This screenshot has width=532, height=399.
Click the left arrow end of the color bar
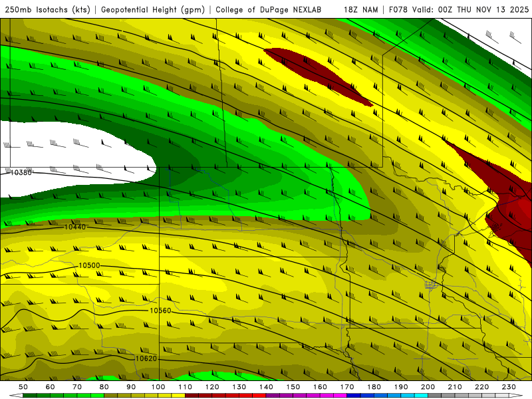click(x=16, y=395)
